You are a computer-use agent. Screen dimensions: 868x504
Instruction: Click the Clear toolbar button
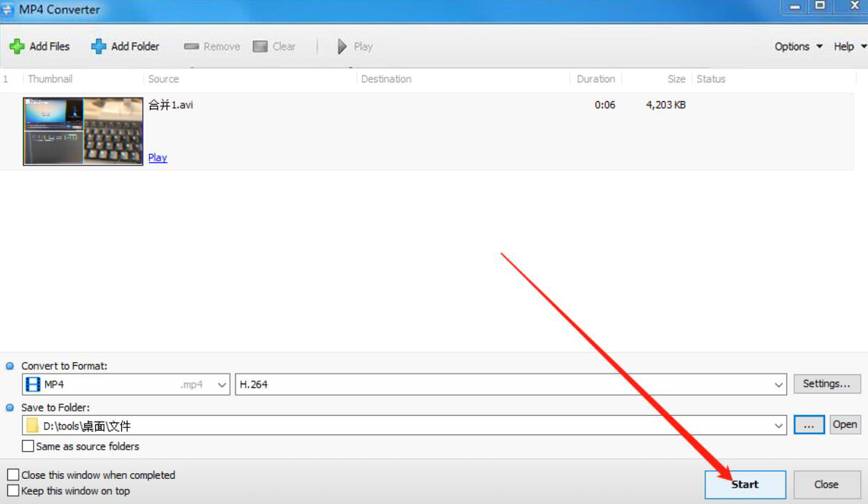point(275,47)
